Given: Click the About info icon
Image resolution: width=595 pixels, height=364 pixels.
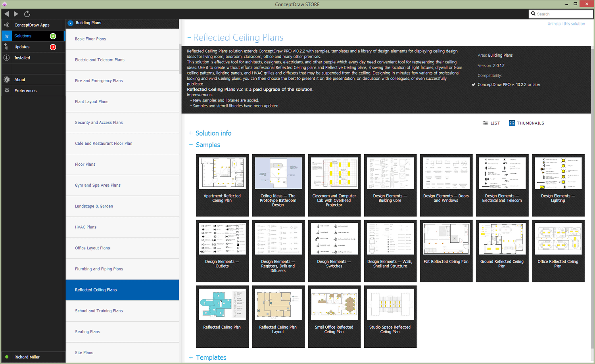Looking at the screenshot, I should [x=6, y=80].
